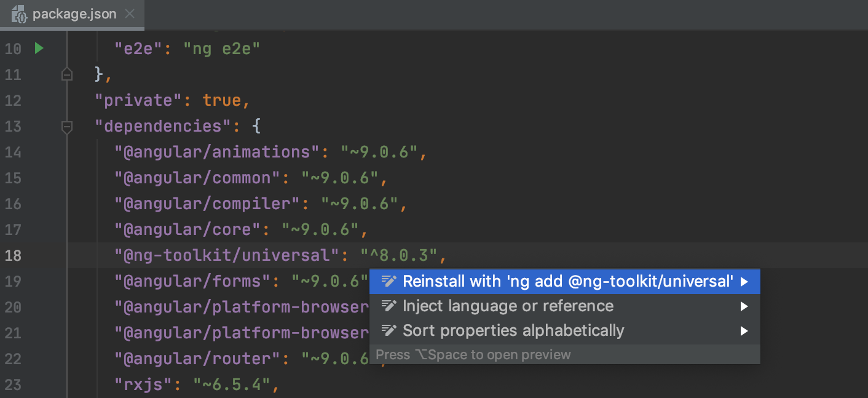Run the e2e script using green arrow
The height and width of the screenshot is (398, 868).
[x=39, y=48]
